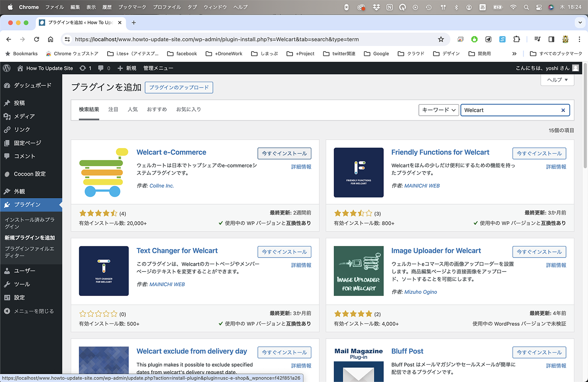Viewport: 588px width, 382px height.
Task: Click プラグインのアップロード button
Action: pyautogui.click(x=179, y=88)
